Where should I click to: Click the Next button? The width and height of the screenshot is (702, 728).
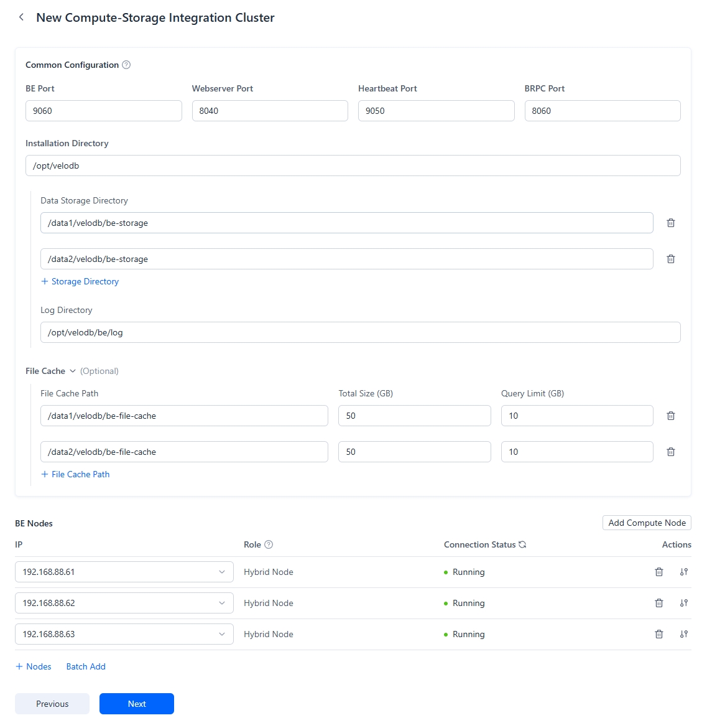click(x=137, y=704)
